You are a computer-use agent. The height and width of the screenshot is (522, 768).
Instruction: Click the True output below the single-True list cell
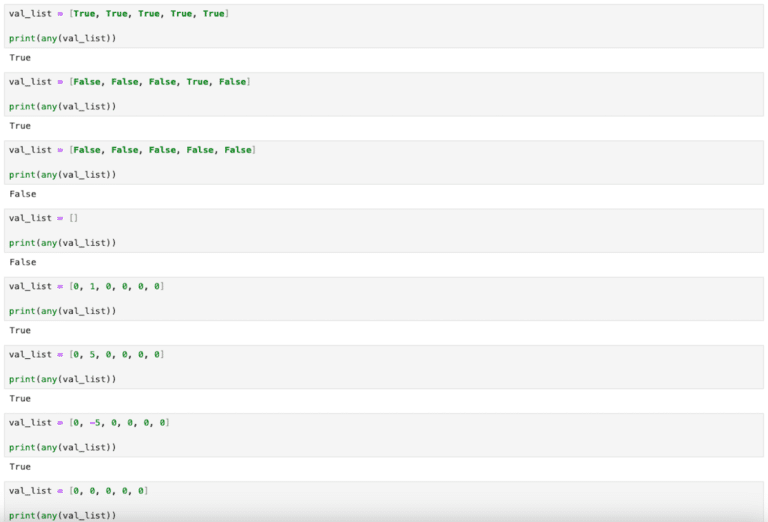(20, 126)
